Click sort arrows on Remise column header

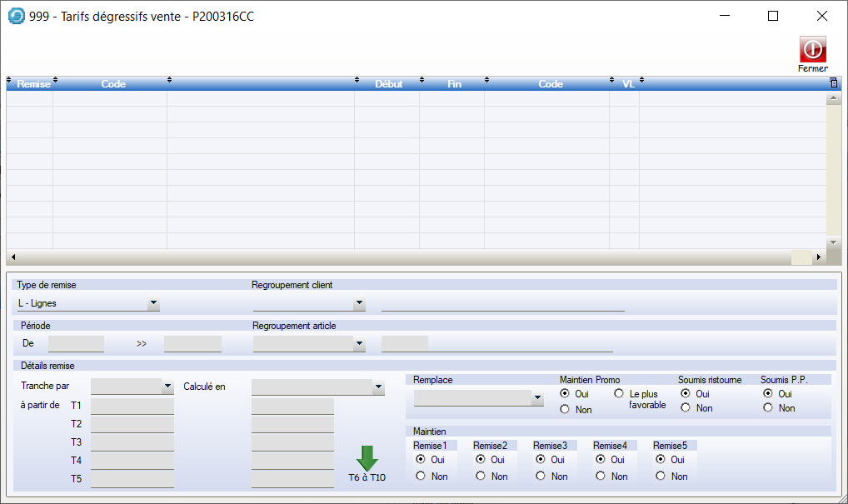coord(10,82)
